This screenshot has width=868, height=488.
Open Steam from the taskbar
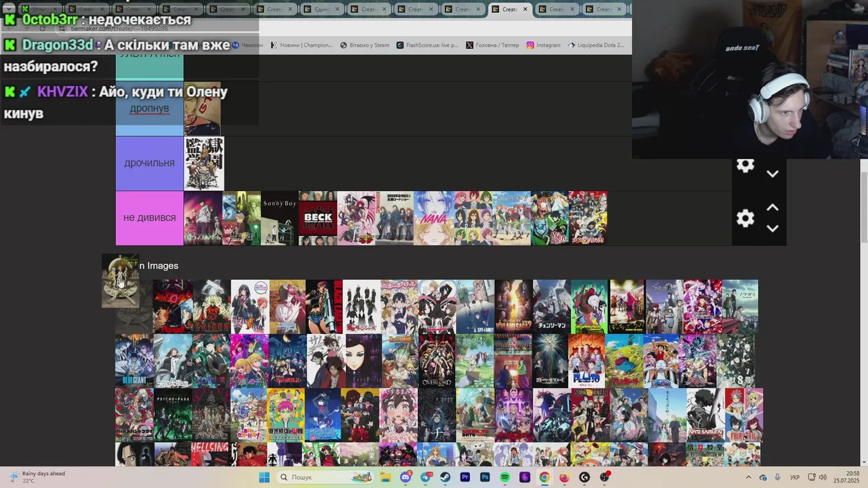click(x=446, y=477)
